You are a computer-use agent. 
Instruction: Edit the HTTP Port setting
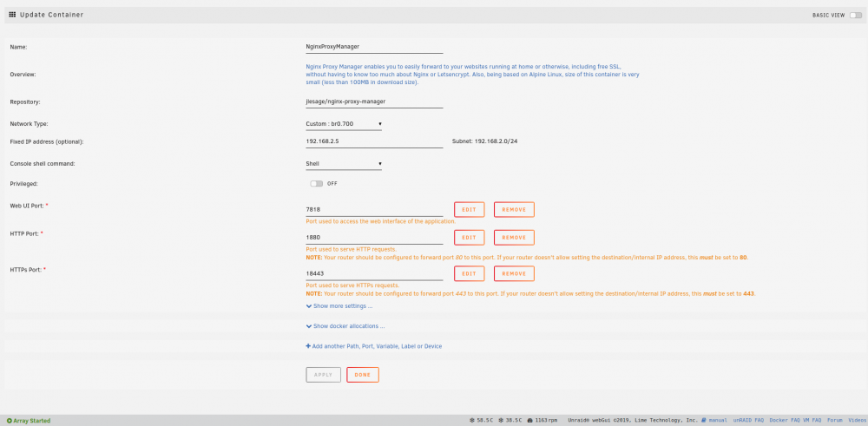coord(469,238)
